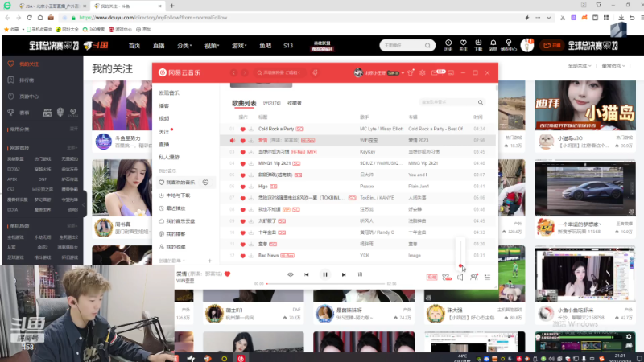644x362 pixels.
Task: Collapse the 创建的歌单 section
Action: click(x=172, y=261)
